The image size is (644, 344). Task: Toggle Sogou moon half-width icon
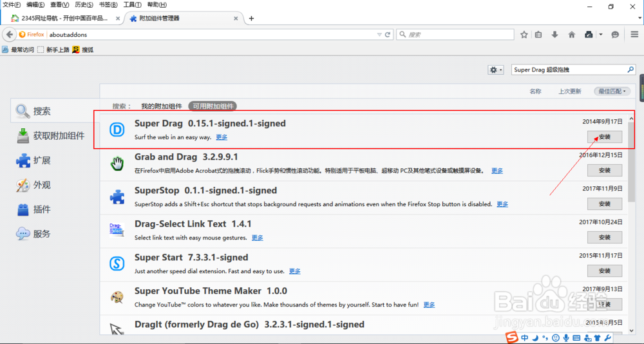(536, 338)
